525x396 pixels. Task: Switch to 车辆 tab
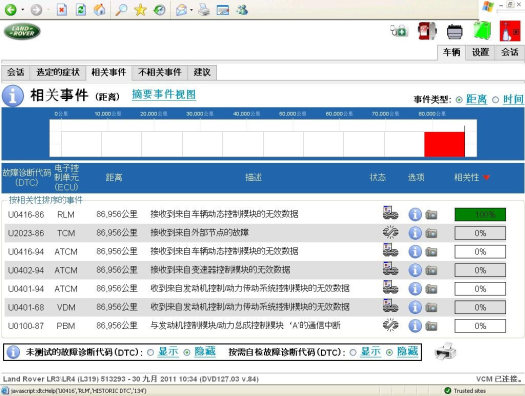451,53
